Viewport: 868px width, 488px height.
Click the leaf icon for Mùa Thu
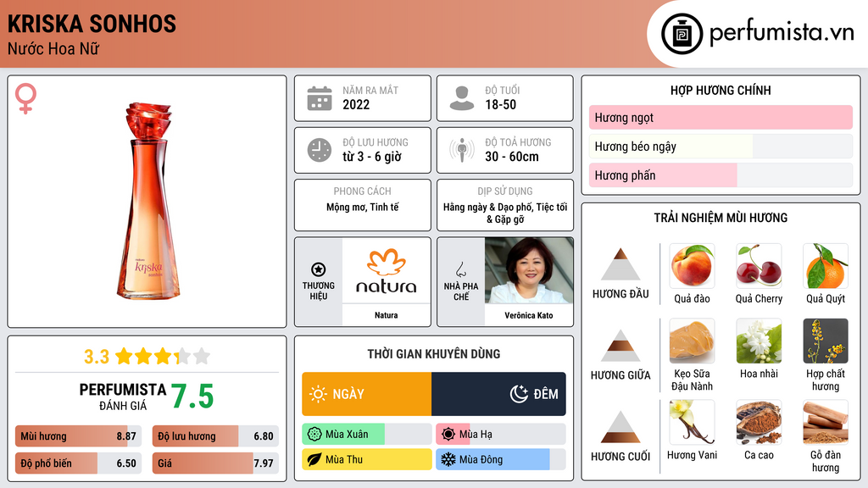314,459
